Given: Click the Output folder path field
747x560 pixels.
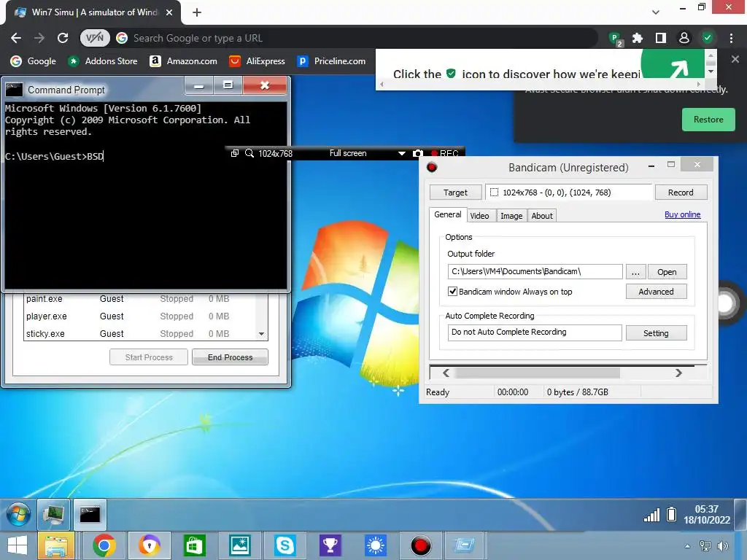Looking at the screenshot, I should pyautogui.click(x=535, y=271).
